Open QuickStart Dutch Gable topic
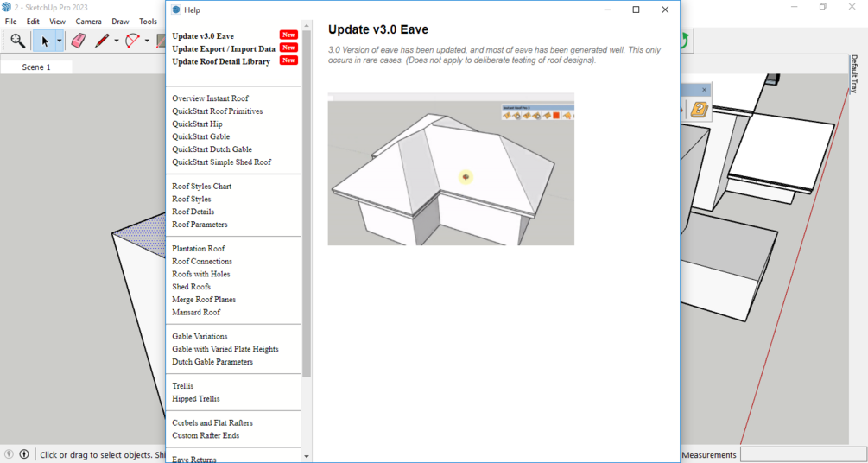This screenshot has width=868, height=463. [x=212, y=149]
